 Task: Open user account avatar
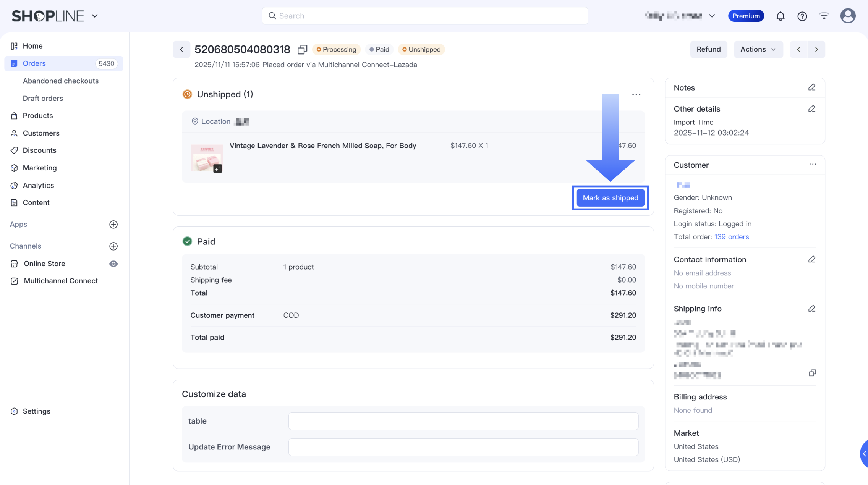pos(847,16)
